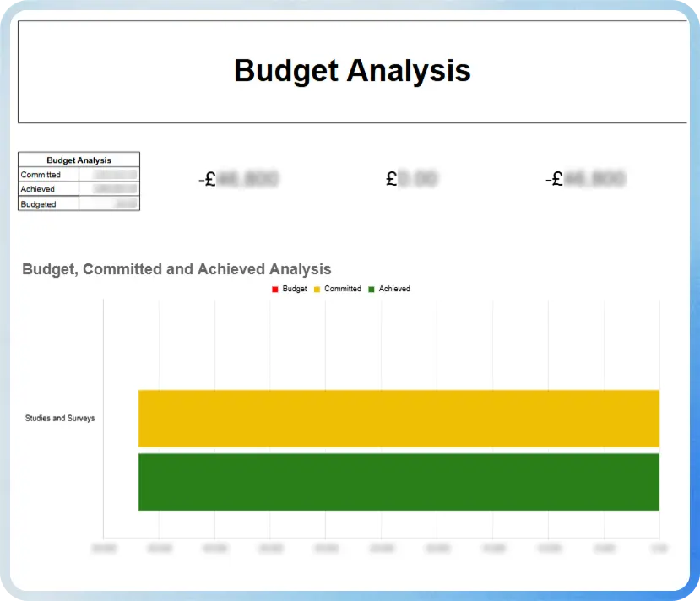Select the blurred Budgeted value cell
Viewport: 700px width, 601px height.
[110, 204]
